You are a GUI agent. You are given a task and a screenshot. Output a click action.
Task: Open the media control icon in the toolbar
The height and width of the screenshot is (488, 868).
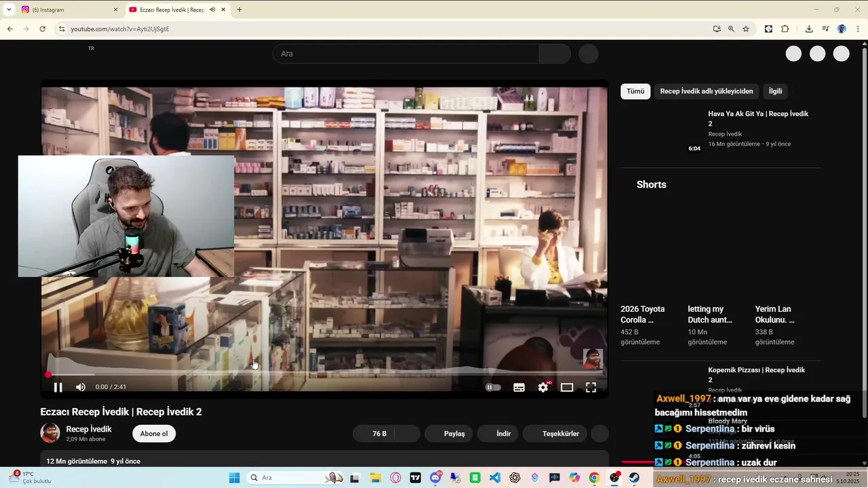click(x=825, y=29)
